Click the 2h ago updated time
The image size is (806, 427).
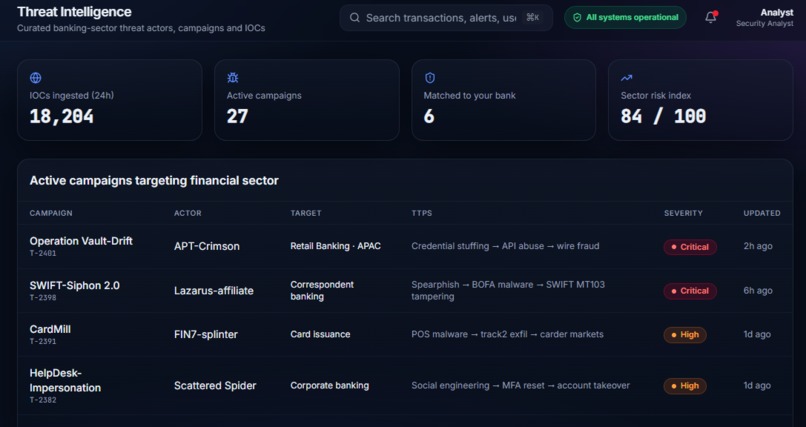click(x=758, y=246)
